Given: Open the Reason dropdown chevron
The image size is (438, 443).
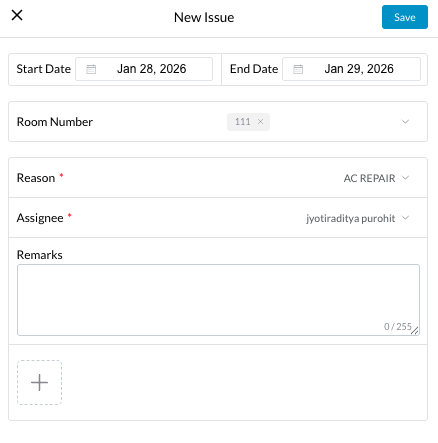Looking at the screenshot, I should tap(405, 178).
